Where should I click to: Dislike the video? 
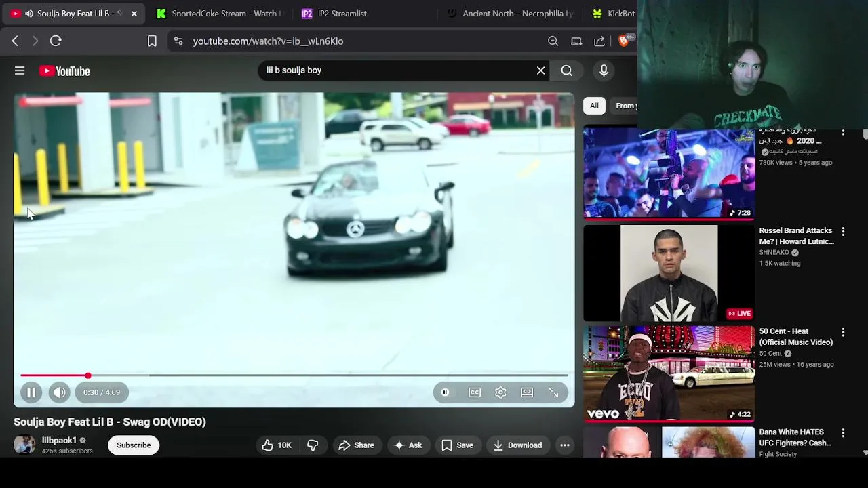(313, 445)
